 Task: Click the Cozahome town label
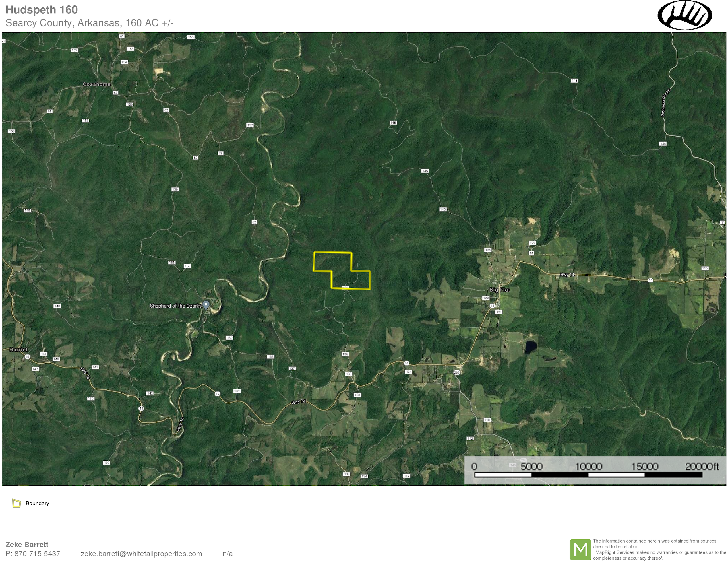[97, 84]
